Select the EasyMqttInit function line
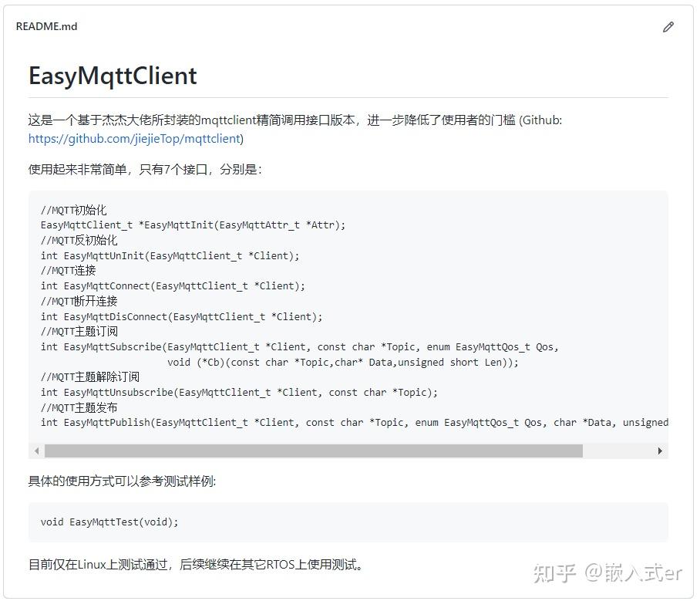Viewport: 700px width, 601px height. coord(193,225)
